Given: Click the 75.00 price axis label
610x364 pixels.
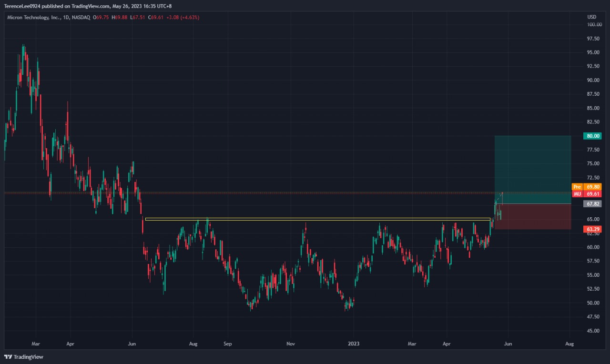Looking at the screenshot, I should [x=593, y=163].
